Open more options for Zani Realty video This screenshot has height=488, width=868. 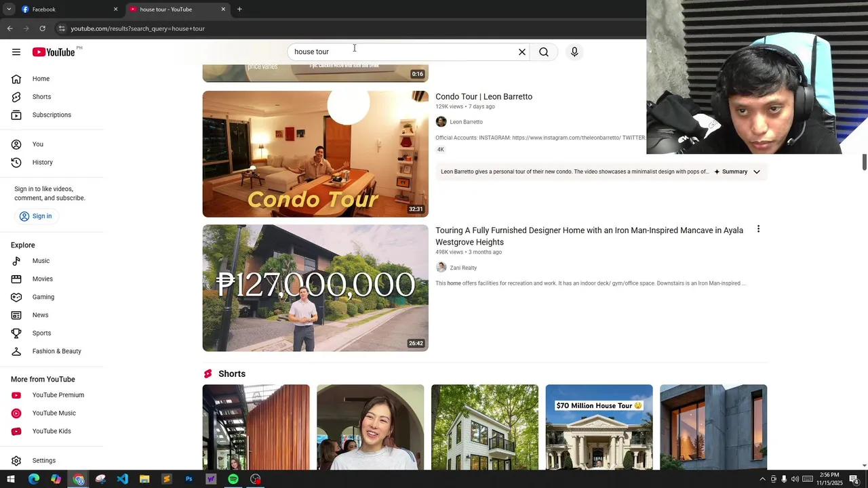758,230
